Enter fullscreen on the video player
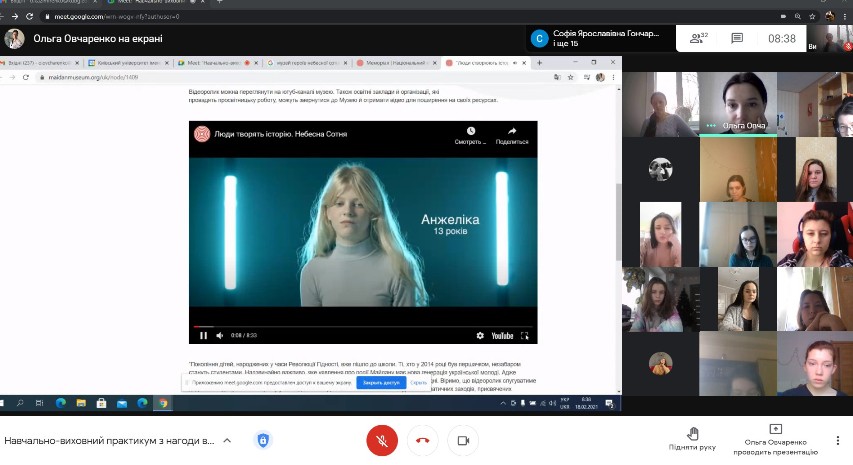The width and height of the screenshot is (853, 465). pyautogui.click(x=525, y=335)
